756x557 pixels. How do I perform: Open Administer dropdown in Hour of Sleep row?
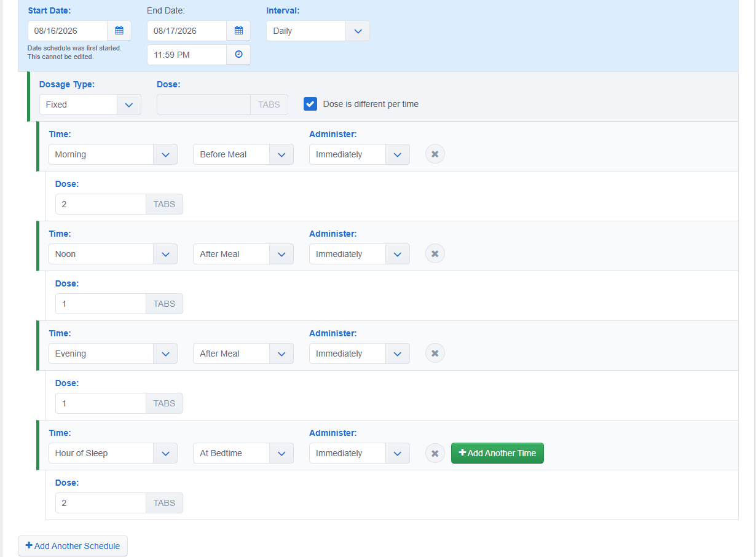(x=360, y=453)
